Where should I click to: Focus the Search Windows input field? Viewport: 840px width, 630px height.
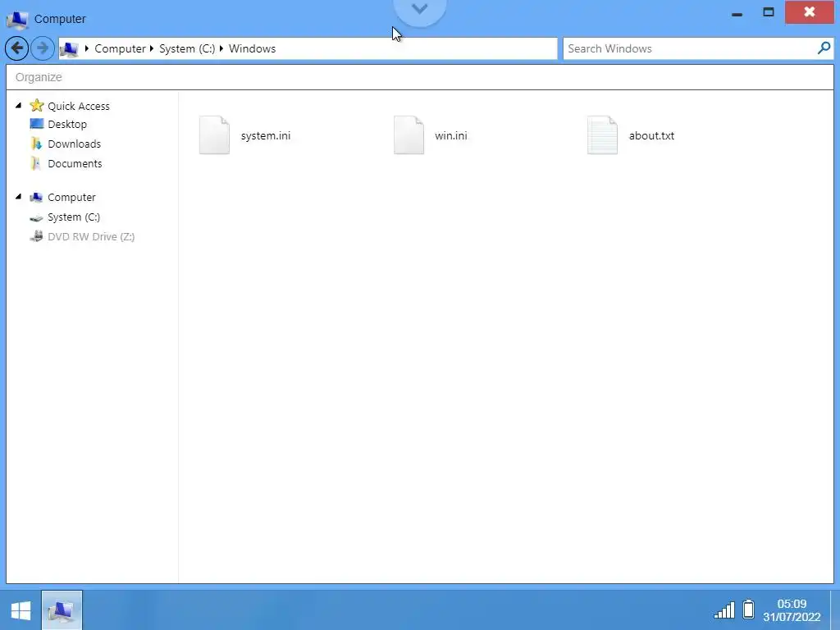[x=689, y=48]
